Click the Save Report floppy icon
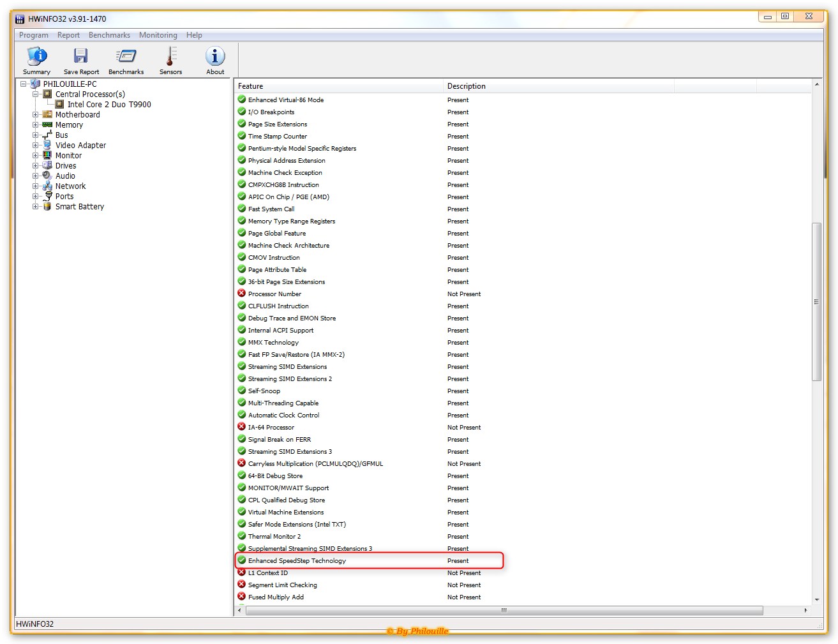 click(x=81, y=57)
